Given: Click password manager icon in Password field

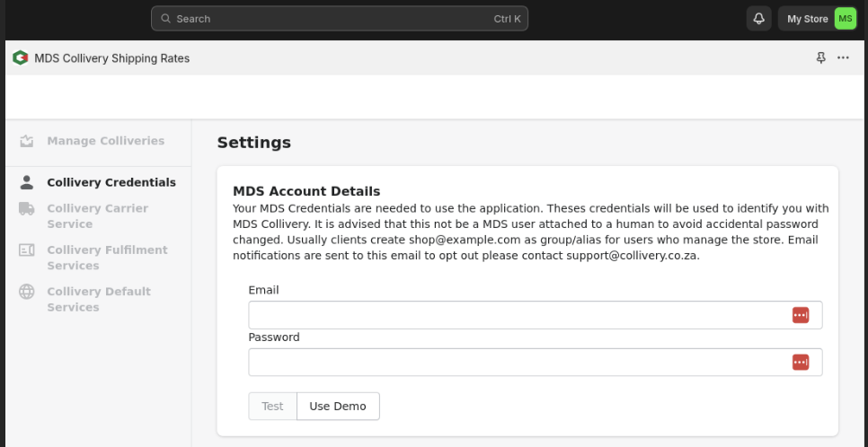Looking at the screenshot, I should pos(800,362).
